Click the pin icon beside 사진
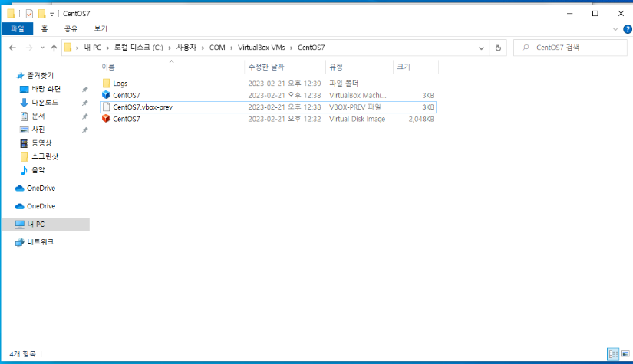633x364 pixels. click(84, 130)
